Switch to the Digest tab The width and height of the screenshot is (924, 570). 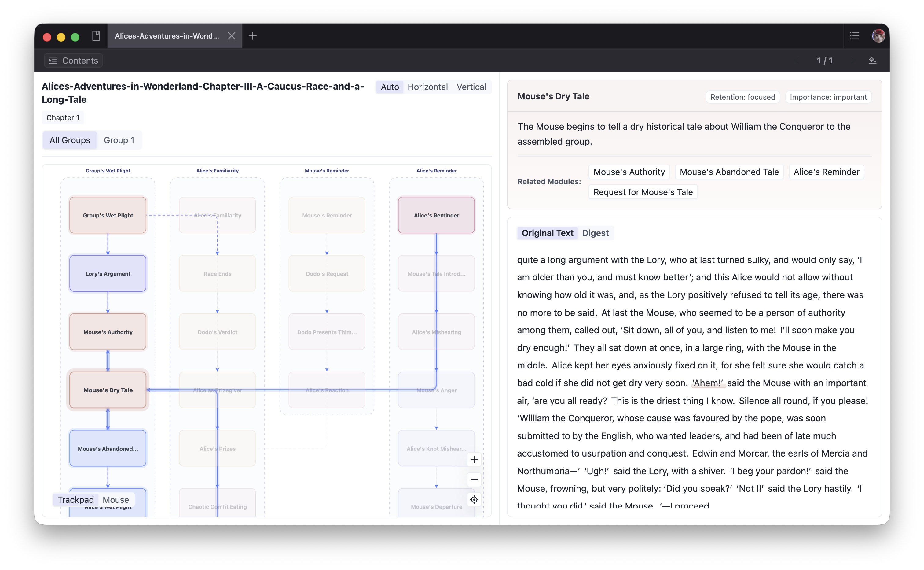pos(595,233)
